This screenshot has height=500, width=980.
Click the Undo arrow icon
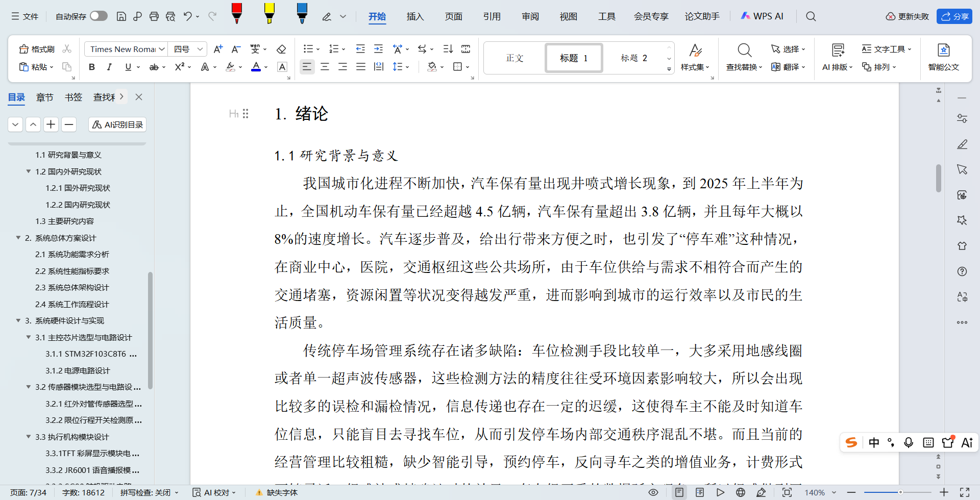pos(188,16)
